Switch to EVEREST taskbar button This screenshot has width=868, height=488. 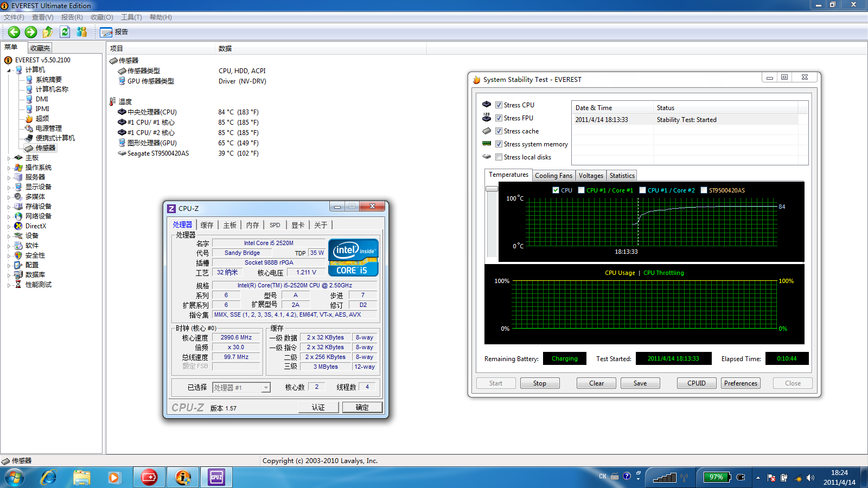pyautogui.click(x=183, y=478)
